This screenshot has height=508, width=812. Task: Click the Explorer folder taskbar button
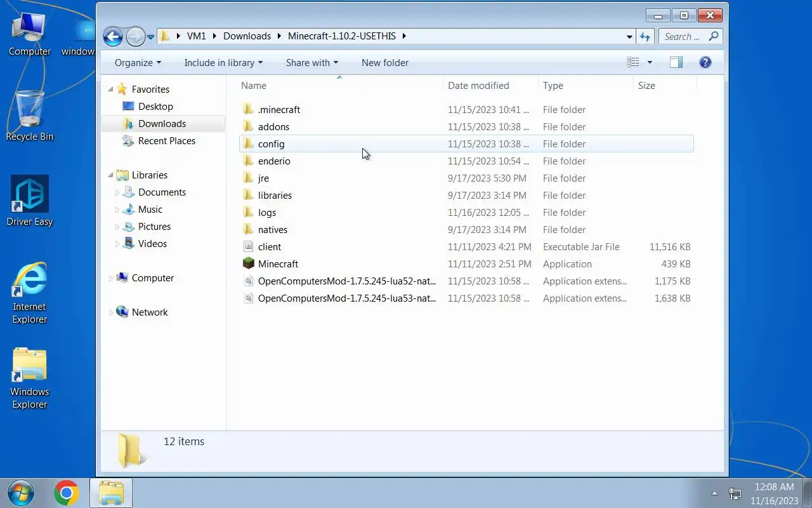tap(111, 493)
